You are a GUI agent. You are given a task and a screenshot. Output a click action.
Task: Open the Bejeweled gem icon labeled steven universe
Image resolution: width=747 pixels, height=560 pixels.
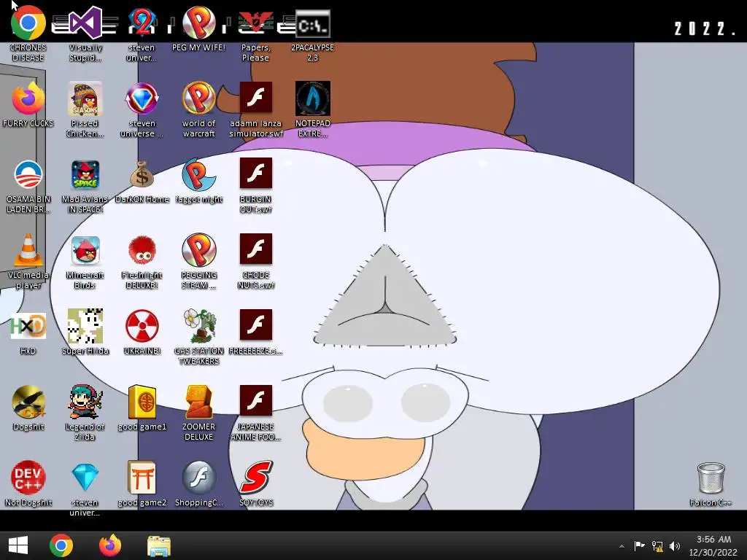pyautogui.click(x=142, y=98)
